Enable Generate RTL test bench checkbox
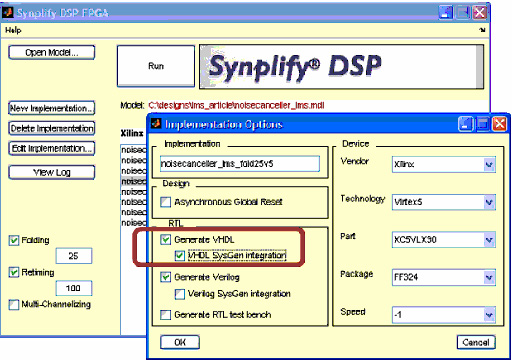 tap(166, 315)
